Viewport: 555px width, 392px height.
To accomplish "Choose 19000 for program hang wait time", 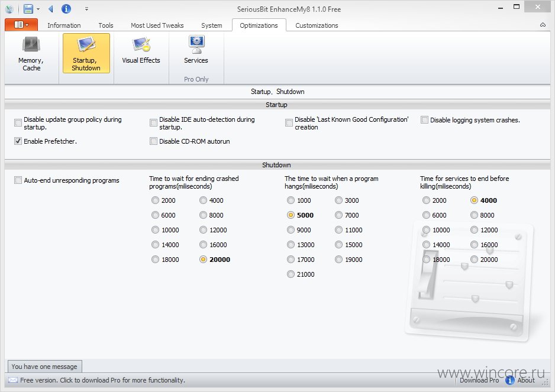I will (338, 260).
